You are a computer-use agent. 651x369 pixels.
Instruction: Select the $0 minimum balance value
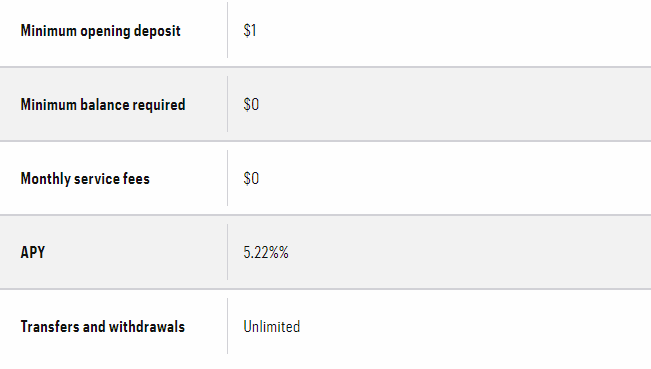pyautogui.click(x=251, y=105)
